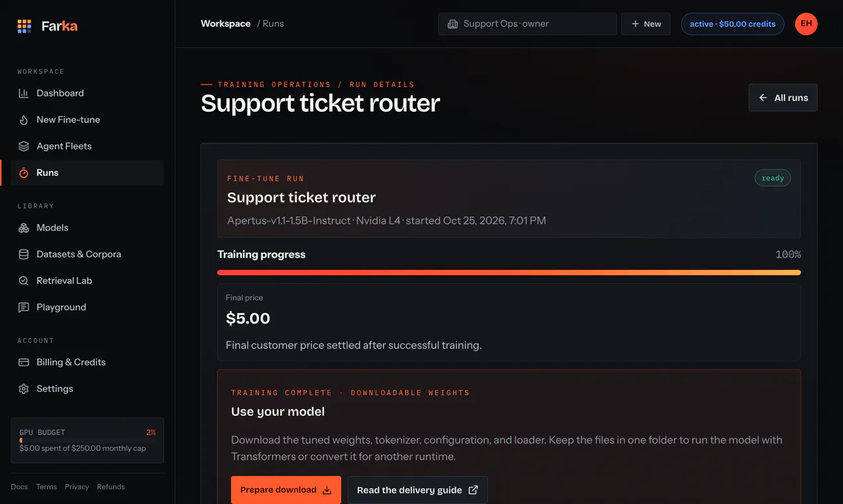
Task: Go back with All runs button
Action: click(783, 97)
